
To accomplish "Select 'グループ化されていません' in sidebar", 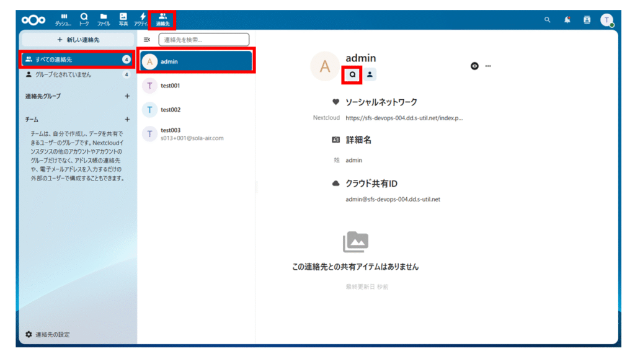I will (x=63, y=74).
